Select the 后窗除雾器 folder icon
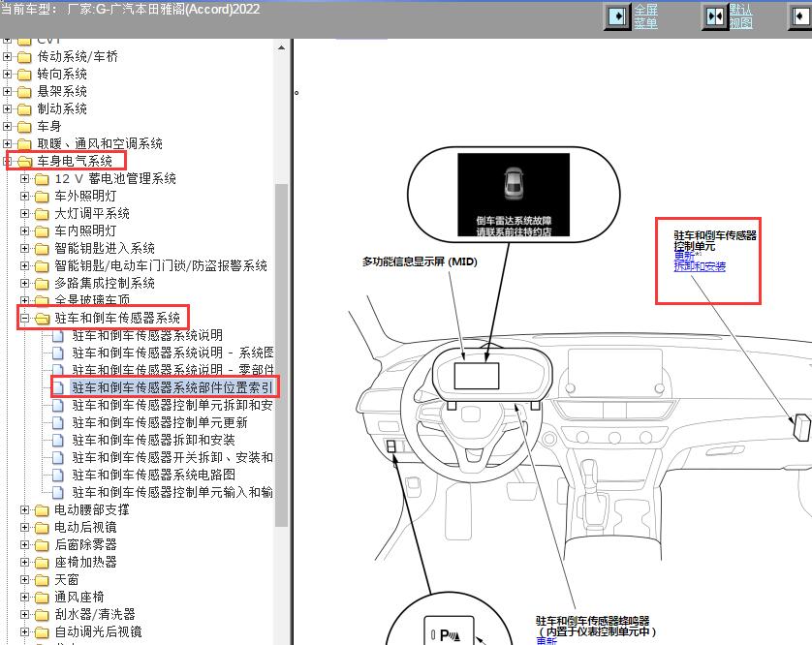This screenshot has height=645, width=812. click(x=42, y=545)
